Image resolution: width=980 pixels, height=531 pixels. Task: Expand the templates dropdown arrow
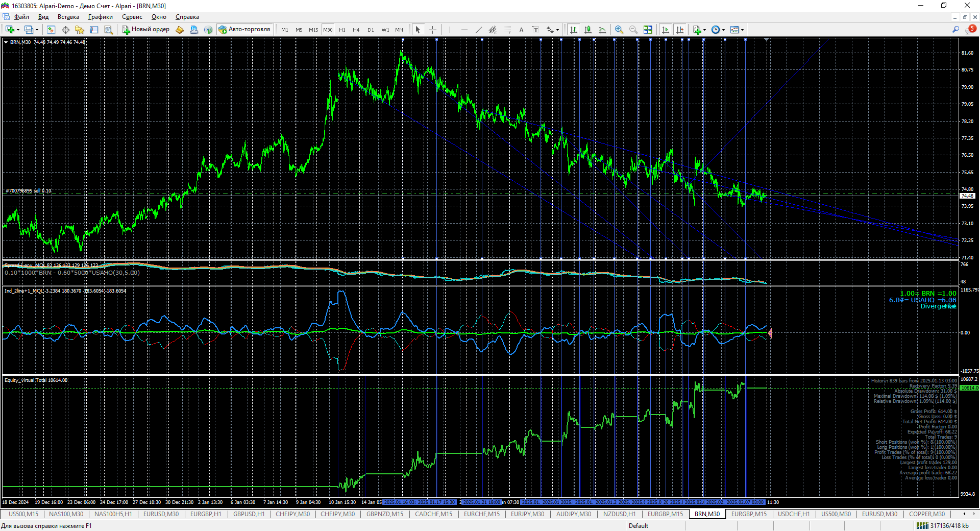click(742, 30)
